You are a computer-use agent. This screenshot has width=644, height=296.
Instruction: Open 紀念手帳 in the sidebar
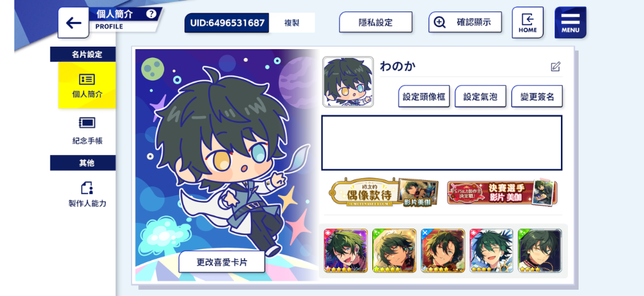[87, 131]
